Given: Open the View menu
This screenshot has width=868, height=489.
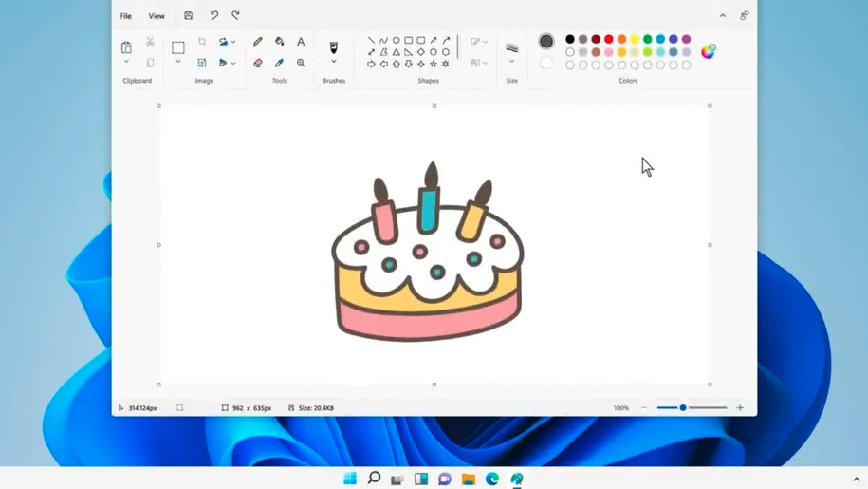Looking at the screenshot, I should (157, 16).
